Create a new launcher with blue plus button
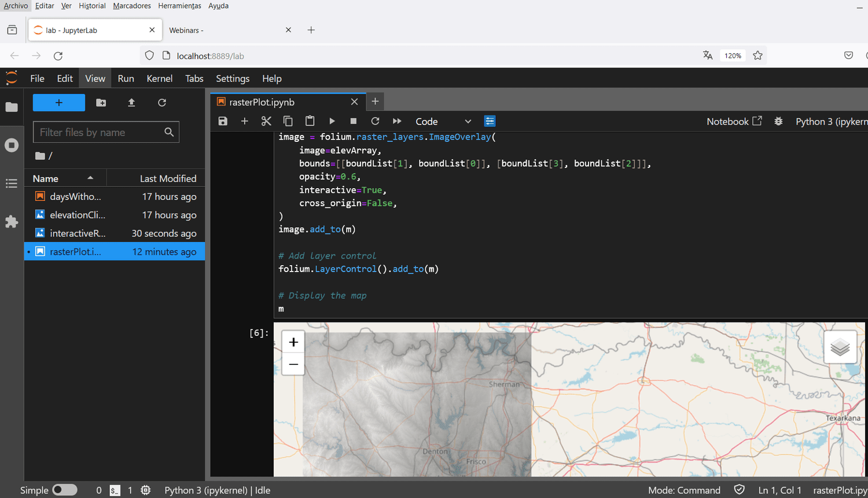This screenshot has height=498, width=868. click(x=58, y=102)
